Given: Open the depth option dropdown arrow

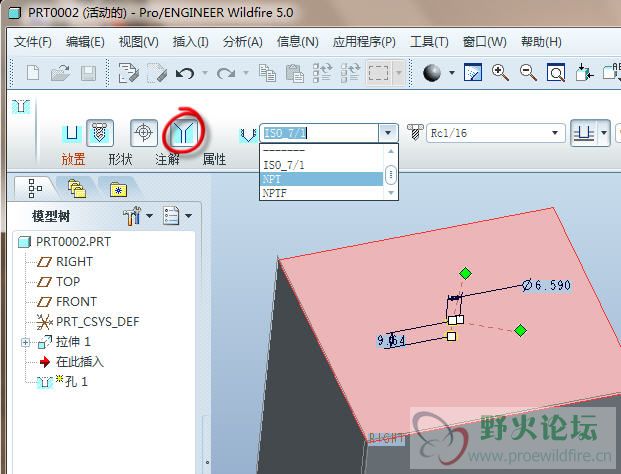Looking at the screenshot, I should pos(604,133).
